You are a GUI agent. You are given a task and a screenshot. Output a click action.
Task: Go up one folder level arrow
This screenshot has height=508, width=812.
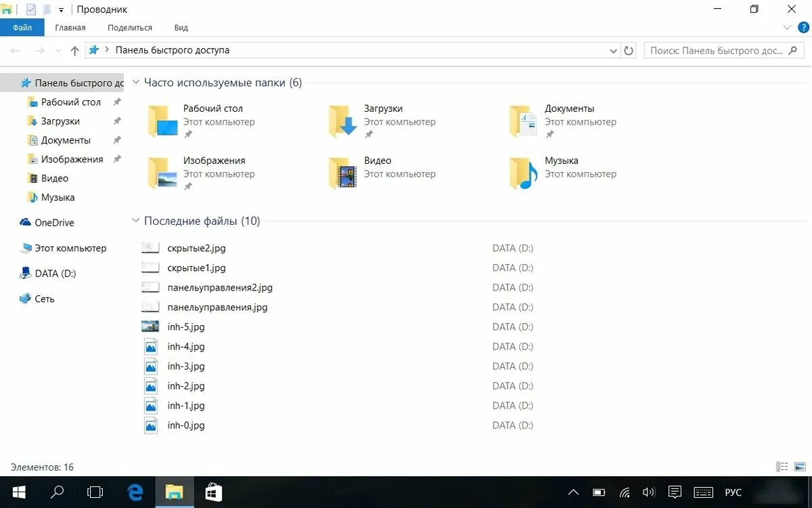(75, 51)
